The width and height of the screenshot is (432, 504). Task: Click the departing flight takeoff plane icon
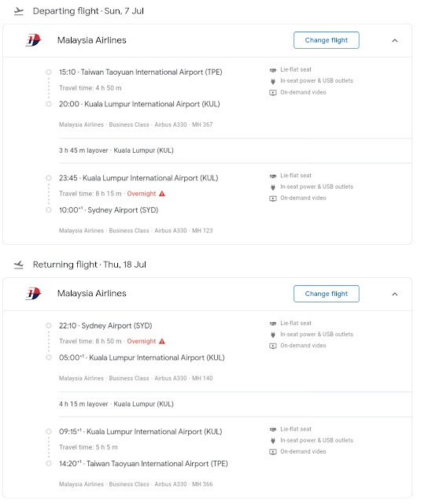19,11
